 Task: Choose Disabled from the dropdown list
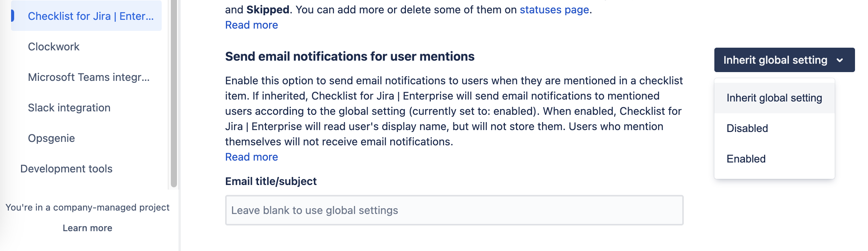747,129
